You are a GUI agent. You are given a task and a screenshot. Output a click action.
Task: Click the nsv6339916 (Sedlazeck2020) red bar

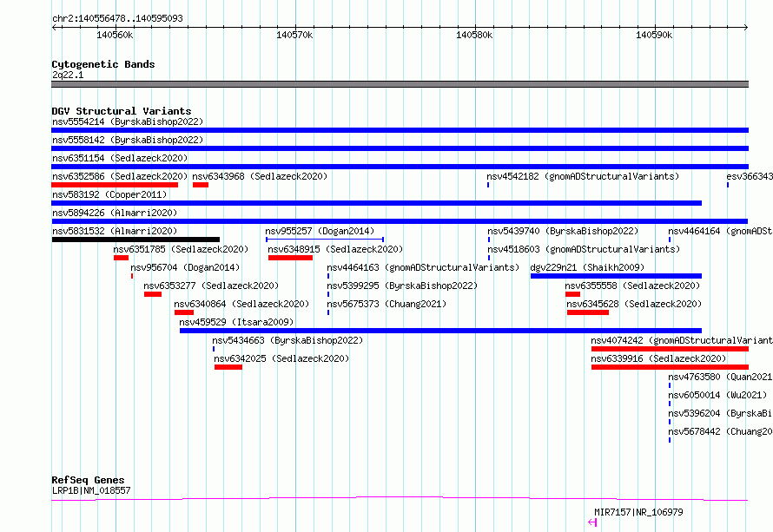tap(670, 367)
